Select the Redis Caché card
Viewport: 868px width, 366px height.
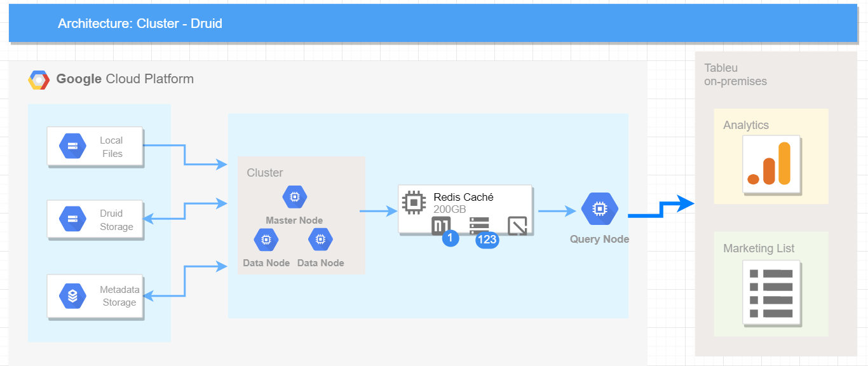click(465, 209)
